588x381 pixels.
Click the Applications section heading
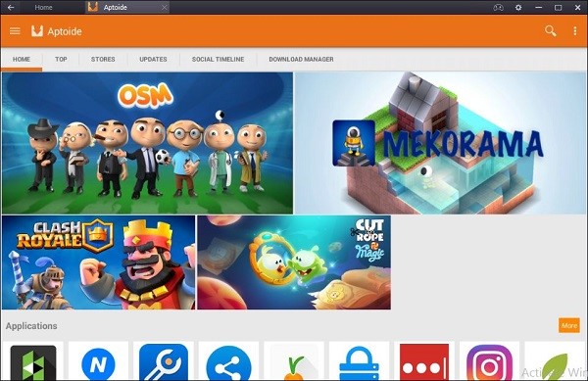pos(31,326)
